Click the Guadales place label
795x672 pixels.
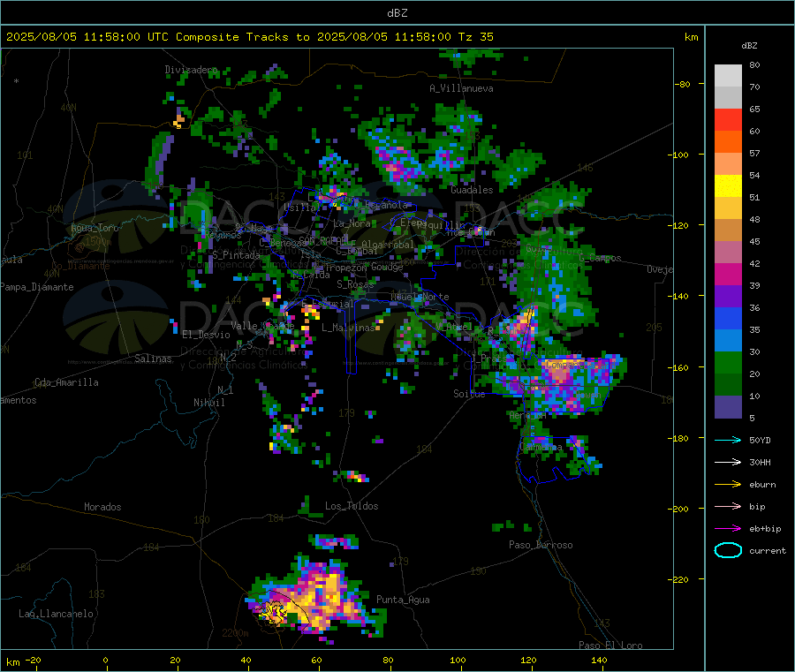(472, 190)
